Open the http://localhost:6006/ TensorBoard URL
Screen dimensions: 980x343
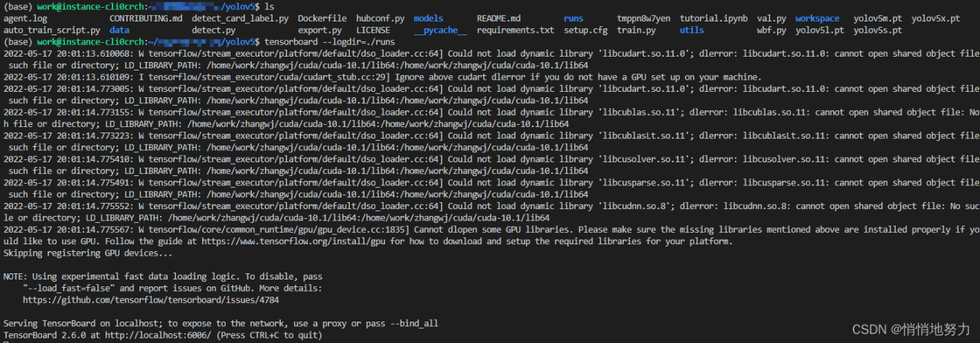tap(158, 335)
